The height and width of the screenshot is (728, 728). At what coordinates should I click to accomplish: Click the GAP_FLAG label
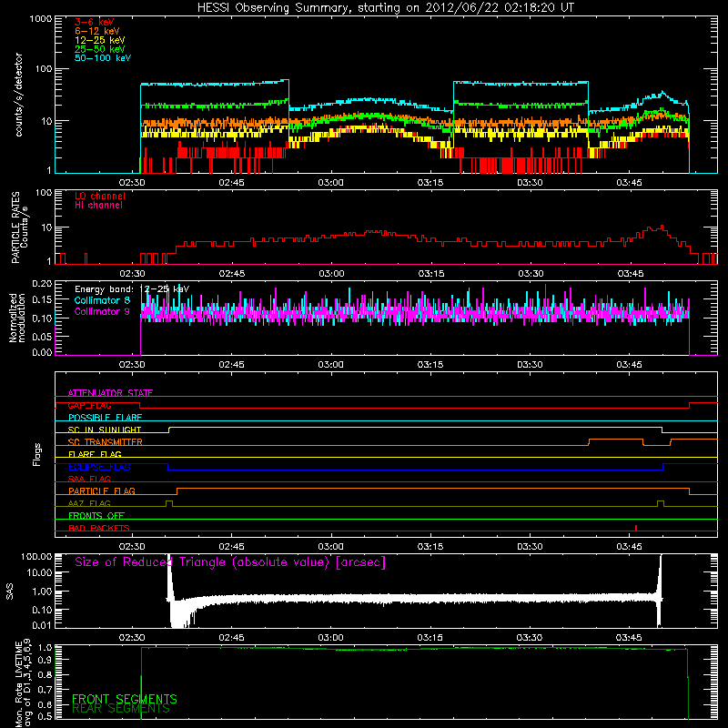click(x=89, y=405)
